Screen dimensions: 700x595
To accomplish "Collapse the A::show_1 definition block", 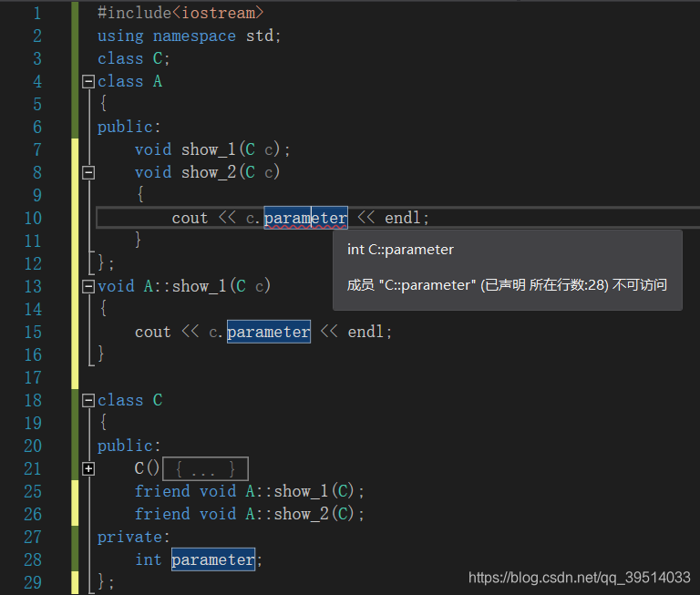I will click(88, 286).
